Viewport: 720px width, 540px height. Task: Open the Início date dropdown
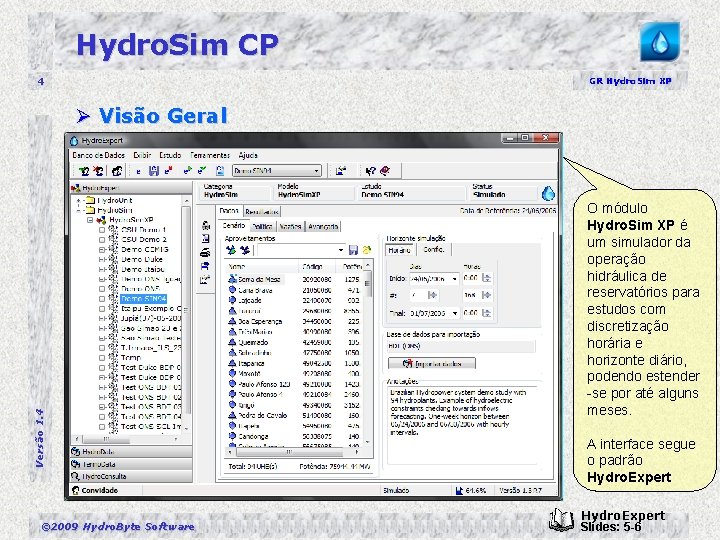(x=454, y=278)
